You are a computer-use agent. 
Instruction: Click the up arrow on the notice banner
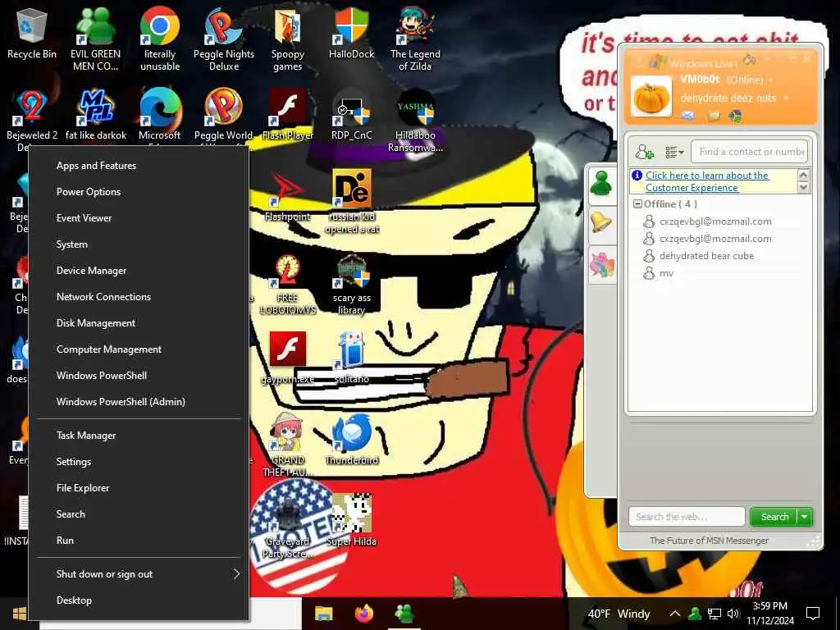coord(803,175)
